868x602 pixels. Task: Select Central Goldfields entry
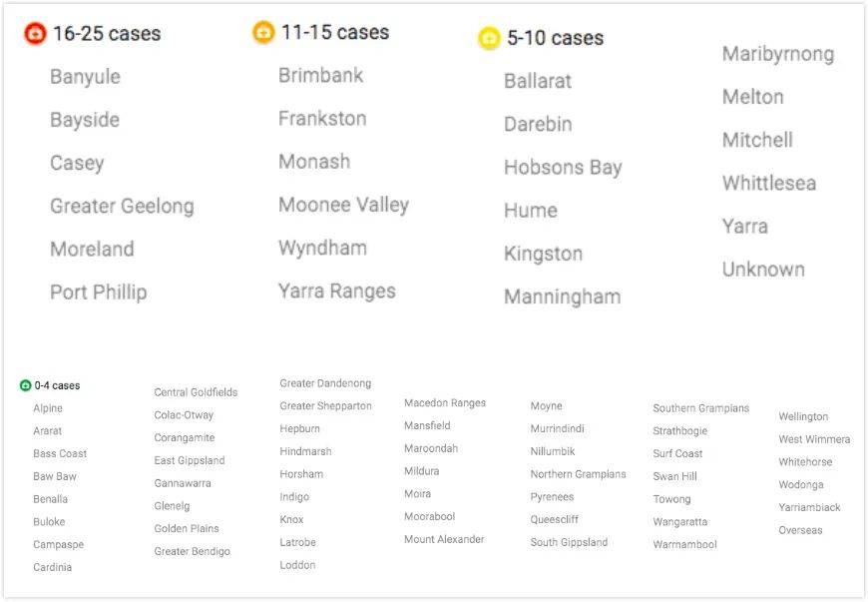tap(196, 392)
